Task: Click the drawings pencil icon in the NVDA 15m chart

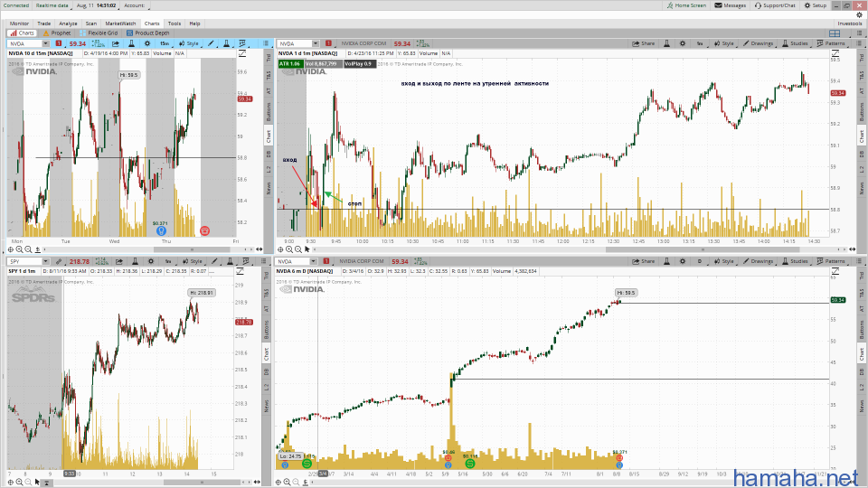Action: tap(211, 43)
